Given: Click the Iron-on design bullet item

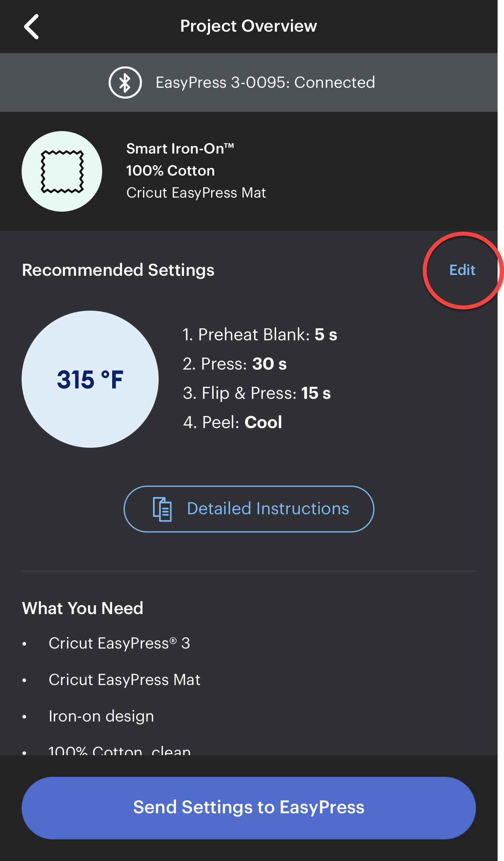Looking at the screenshot, I should tap(101, 716).
